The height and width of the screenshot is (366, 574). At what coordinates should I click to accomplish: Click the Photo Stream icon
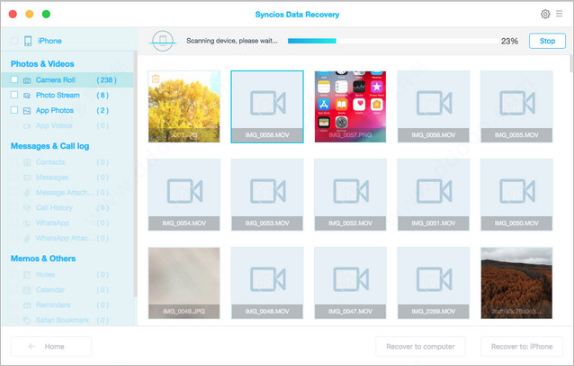tap(27, 96)
